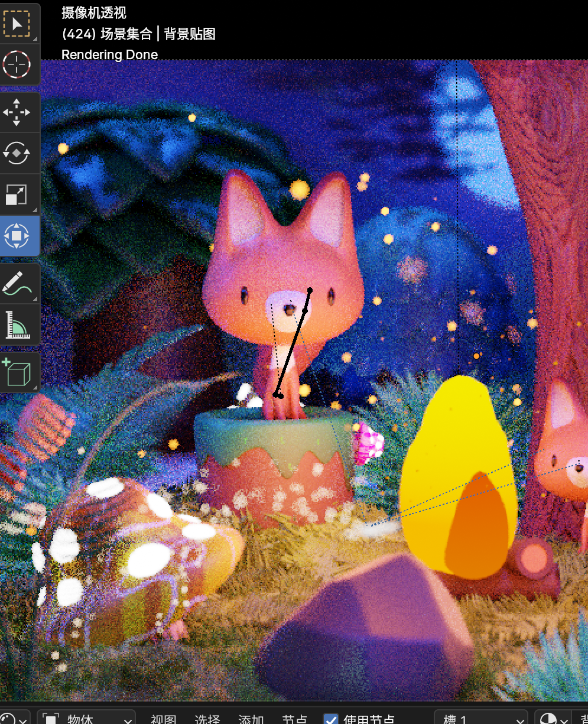588x724 pixels.
Task: Uncheck the 使用节点 checkbox
Action: (331, 719)
